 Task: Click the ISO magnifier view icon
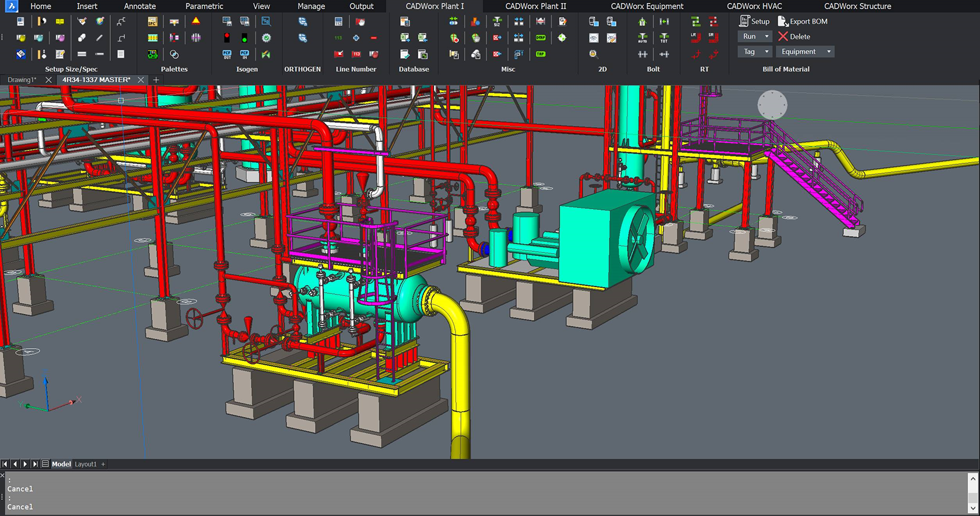pos(266,22)
